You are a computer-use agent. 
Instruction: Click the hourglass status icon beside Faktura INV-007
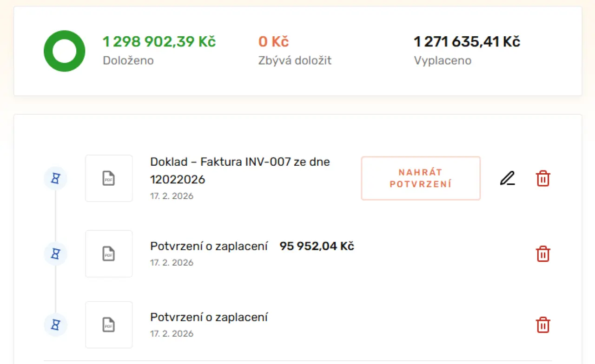click(55, 178)
